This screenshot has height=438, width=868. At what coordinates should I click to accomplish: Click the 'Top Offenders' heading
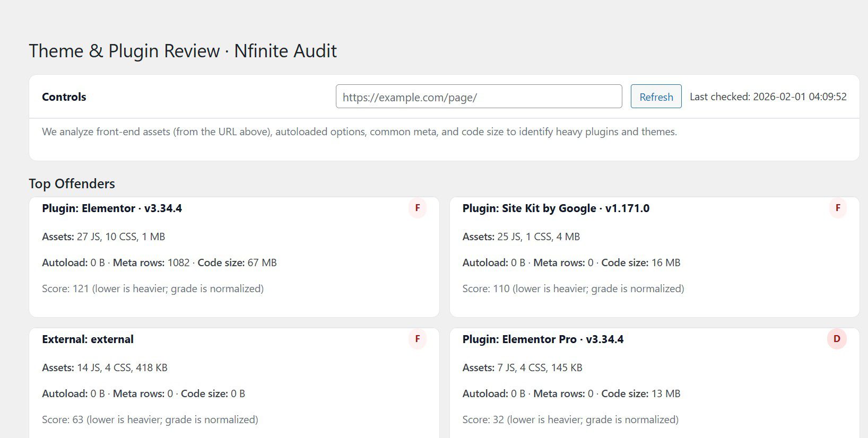click(x=72, y=183)
